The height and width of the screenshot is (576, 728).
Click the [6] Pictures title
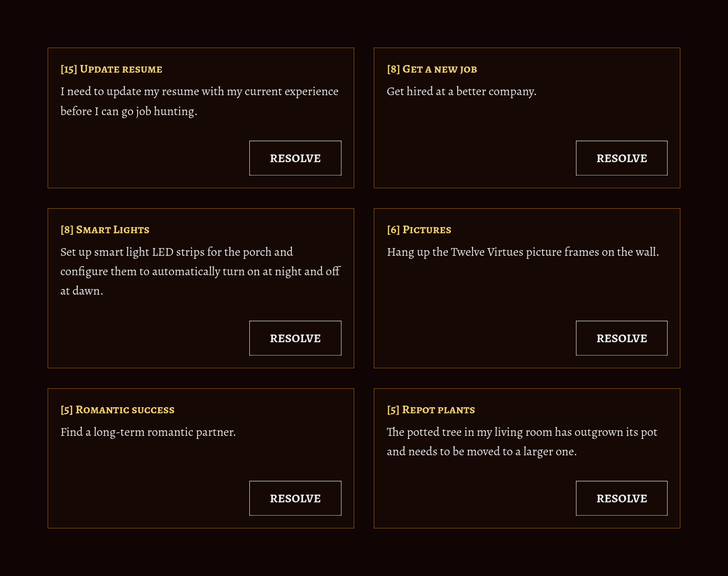pos(419,230)
